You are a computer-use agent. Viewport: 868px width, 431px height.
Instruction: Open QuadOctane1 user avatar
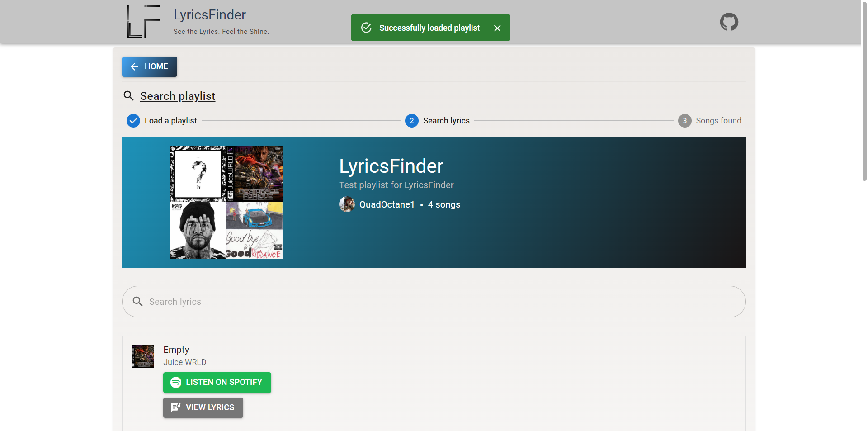coord(347,204)
